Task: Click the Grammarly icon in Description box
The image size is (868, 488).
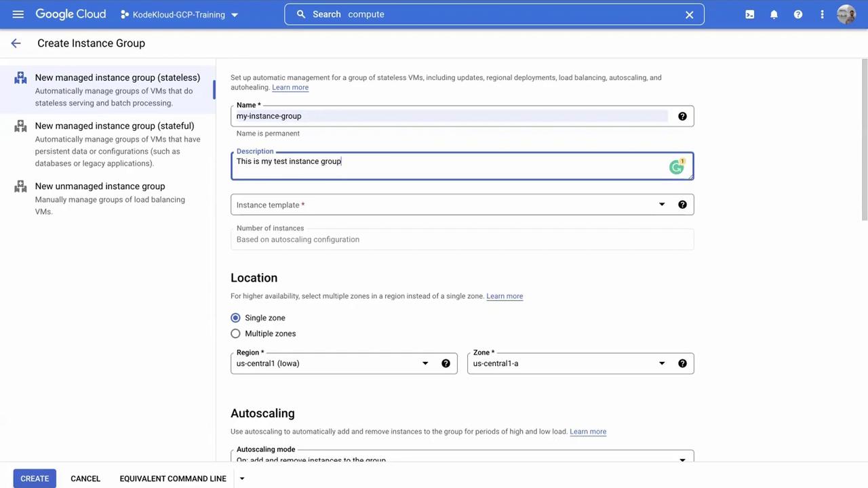Action: (x=676, y=167)
